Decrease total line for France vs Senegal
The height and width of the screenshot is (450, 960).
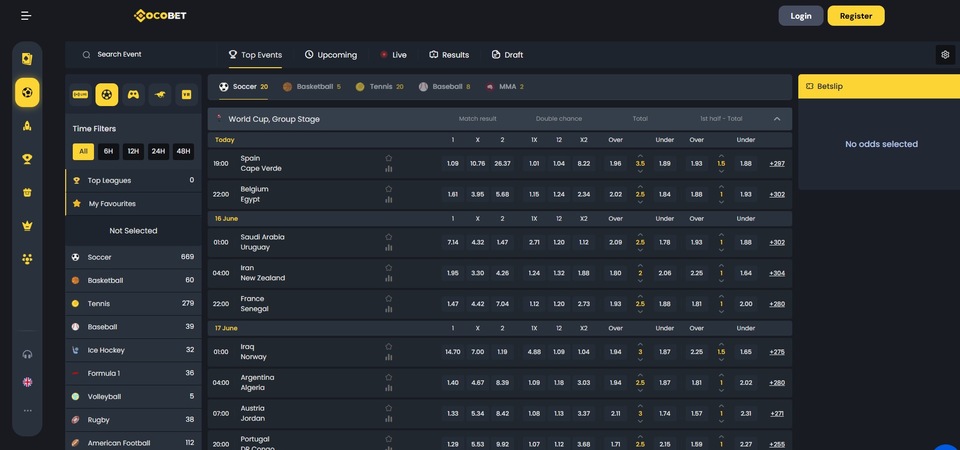pyautogui.click(x=640, y=312)
